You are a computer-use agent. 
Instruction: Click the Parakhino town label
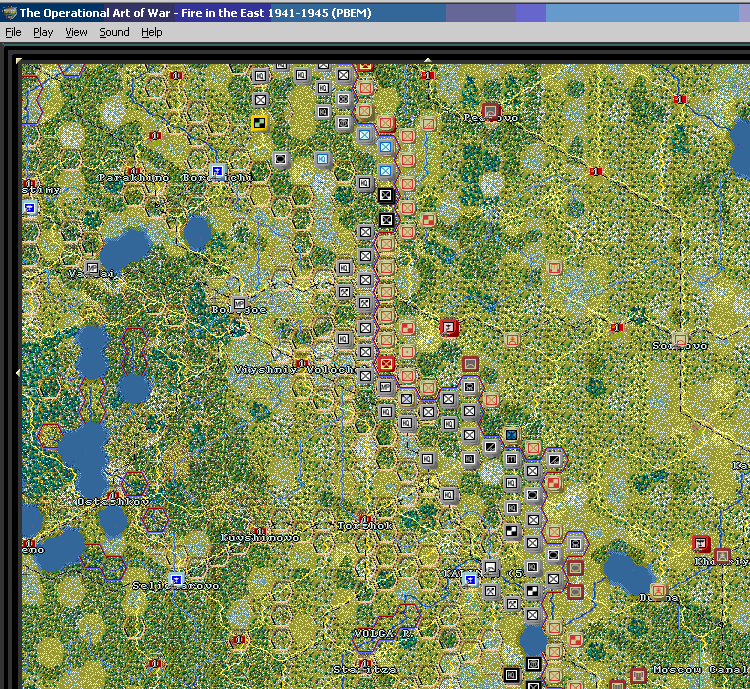click(x=134, y=178)
